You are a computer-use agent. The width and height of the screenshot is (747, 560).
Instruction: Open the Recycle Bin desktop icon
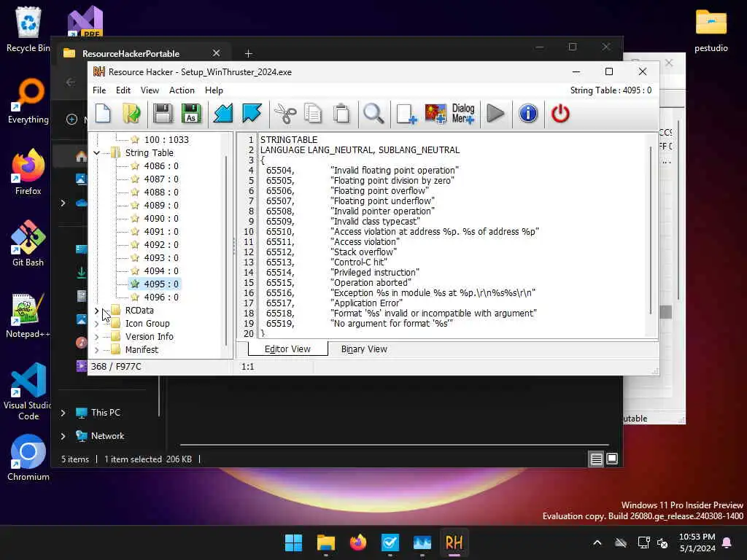(x=28, y=29)
